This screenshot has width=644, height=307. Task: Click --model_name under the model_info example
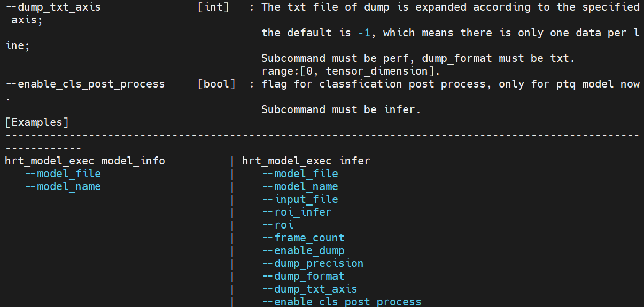click(63, 187)
